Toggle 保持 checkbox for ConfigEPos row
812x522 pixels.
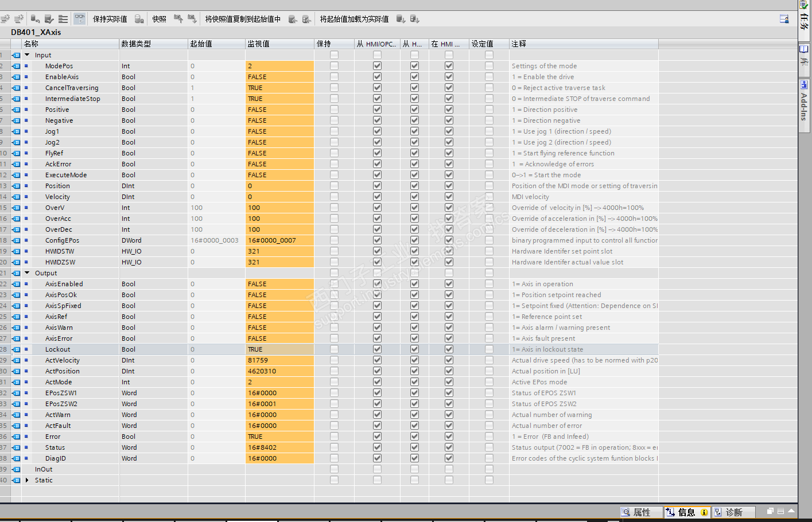334,240
